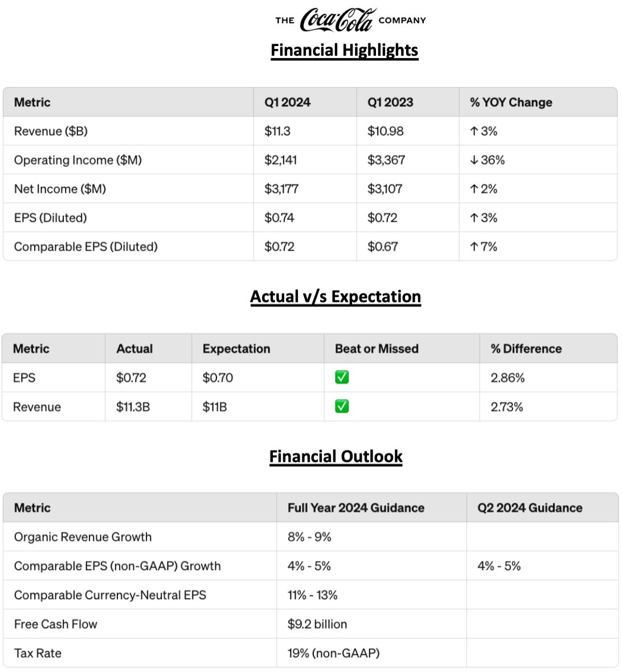The image size is (622, 672).
Task: Select the Operating Income ($M) row label
Action: [x=78, y=160]
